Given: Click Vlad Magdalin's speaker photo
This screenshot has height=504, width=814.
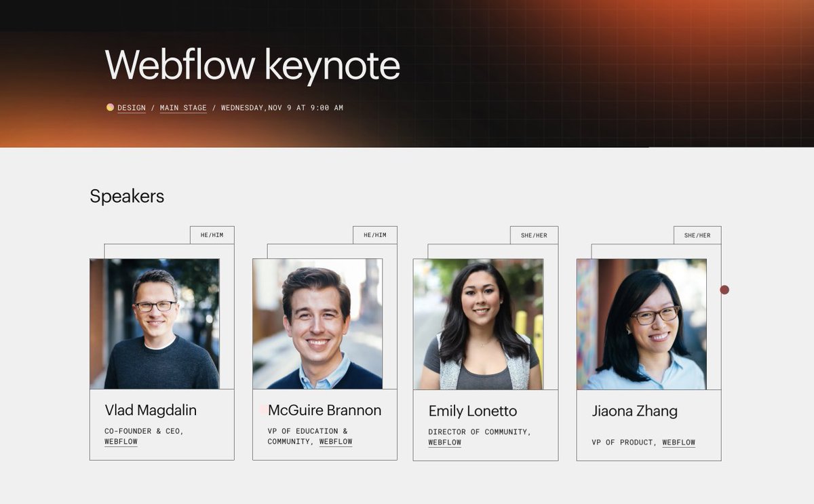Looking at the screenshot, I should (x=155, y=322).
